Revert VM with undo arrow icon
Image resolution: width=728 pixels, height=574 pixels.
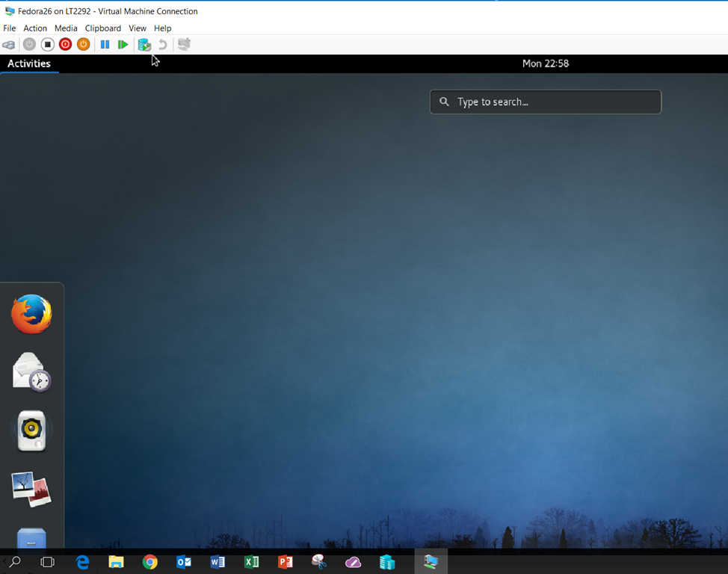[162, 45]
